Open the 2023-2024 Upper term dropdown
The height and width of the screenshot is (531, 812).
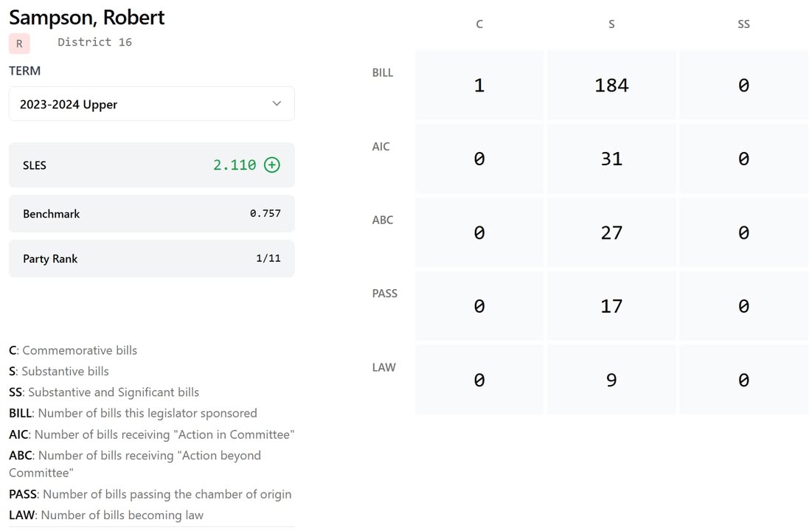coord(151,104)
